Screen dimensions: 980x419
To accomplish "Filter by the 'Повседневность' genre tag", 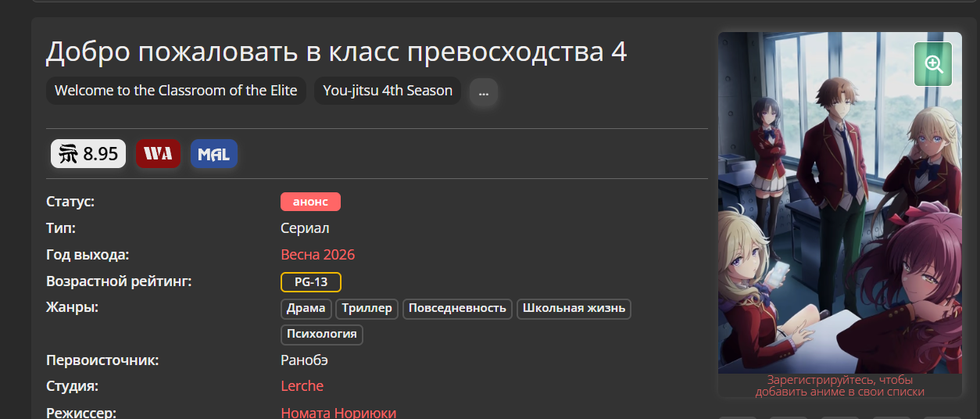I will coord(457,308).
